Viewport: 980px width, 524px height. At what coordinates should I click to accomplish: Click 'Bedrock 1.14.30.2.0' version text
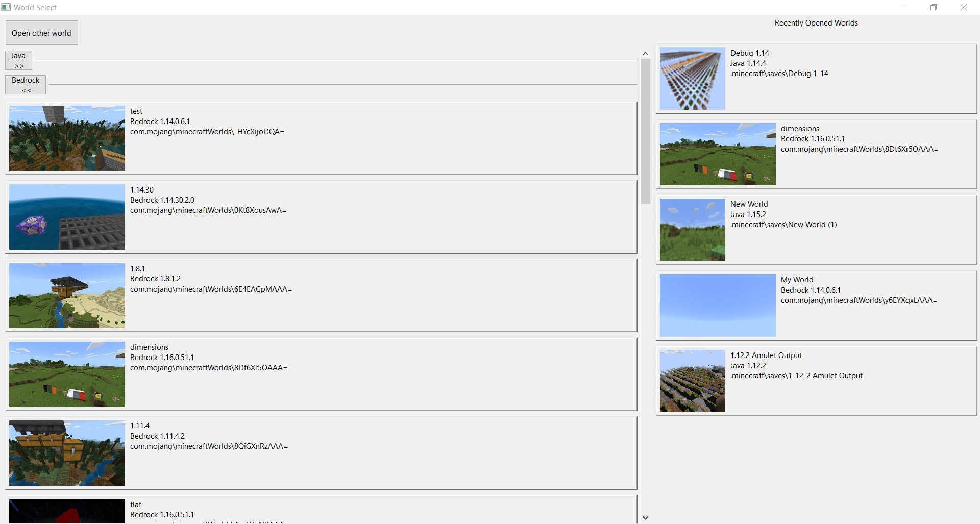[162, 200]
